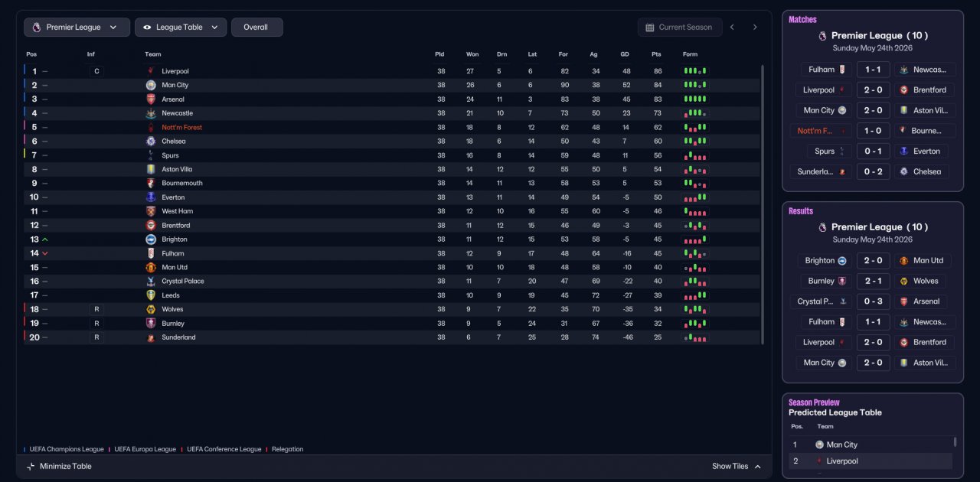Sort table by Pos column header

tap(31, 54)
